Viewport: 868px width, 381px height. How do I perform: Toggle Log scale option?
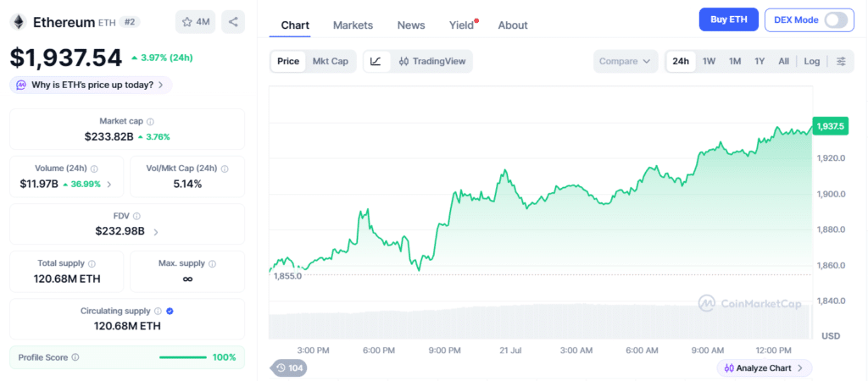(x=811, y=61)
